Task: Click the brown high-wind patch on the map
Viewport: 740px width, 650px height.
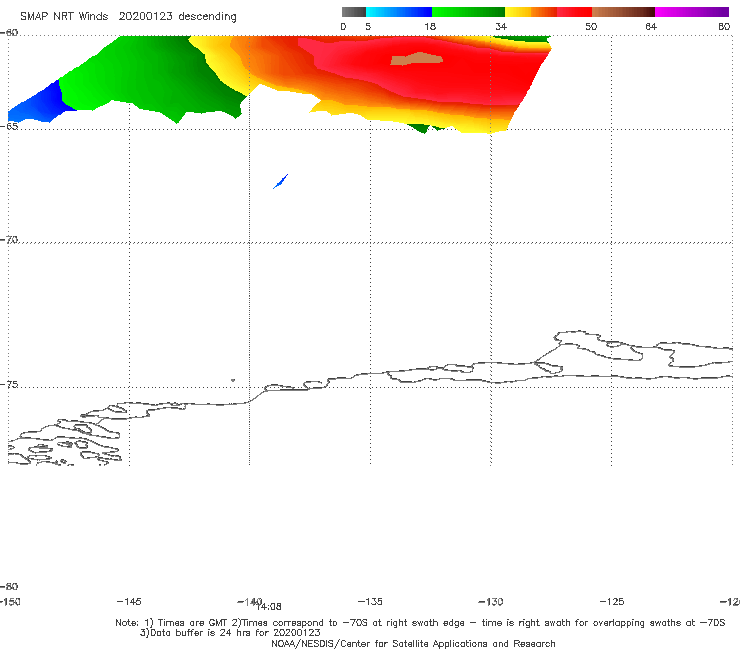Action: (x=417, y=59)
